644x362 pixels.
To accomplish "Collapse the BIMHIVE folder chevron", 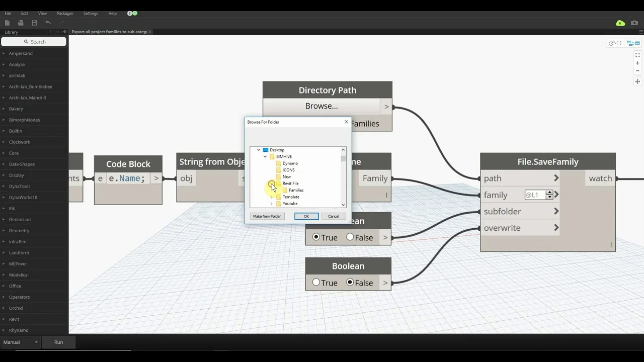I will point(265,156).
